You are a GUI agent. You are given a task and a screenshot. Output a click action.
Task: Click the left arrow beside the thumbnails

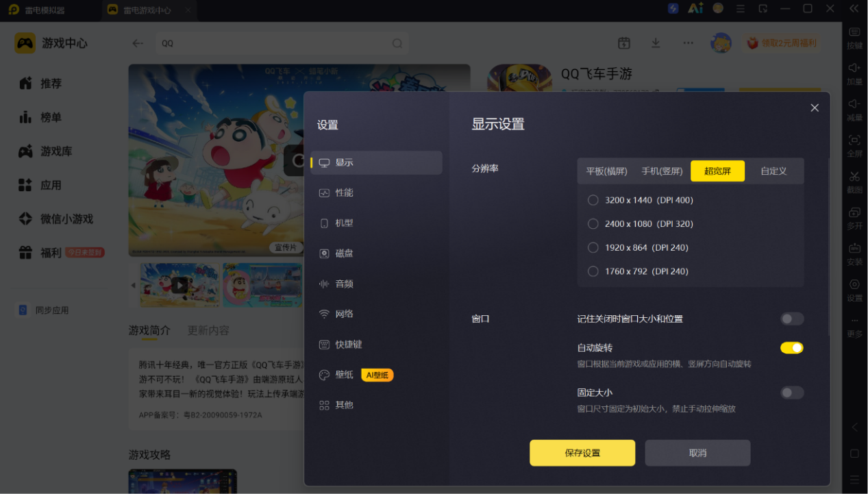pyautogui.click(x=133, y=285)
